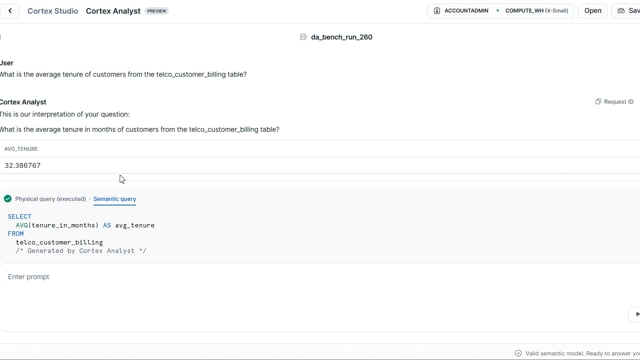Select COMPUTE_WH warehouse indicator
This screenshot has height=360, width=640.
536,11
